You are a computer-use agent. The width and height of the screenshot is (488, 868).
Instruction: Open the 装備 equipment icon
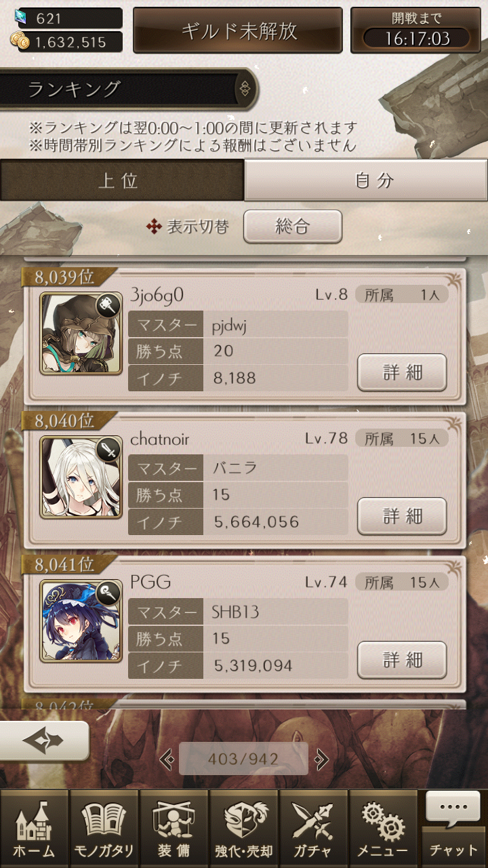point(174,828)
